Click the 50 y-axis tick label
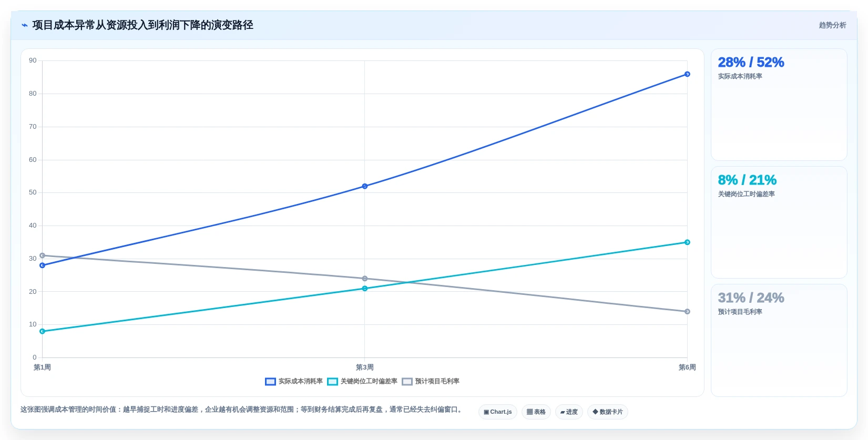The height and width of the screenshot is (440, 868). click(33, 192)
